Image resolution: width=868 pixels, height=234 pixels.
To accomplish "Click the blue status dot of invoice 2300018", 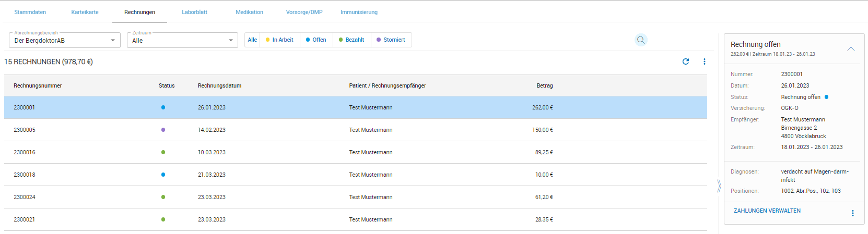I will pyautogui.click(x=163, y=175).
